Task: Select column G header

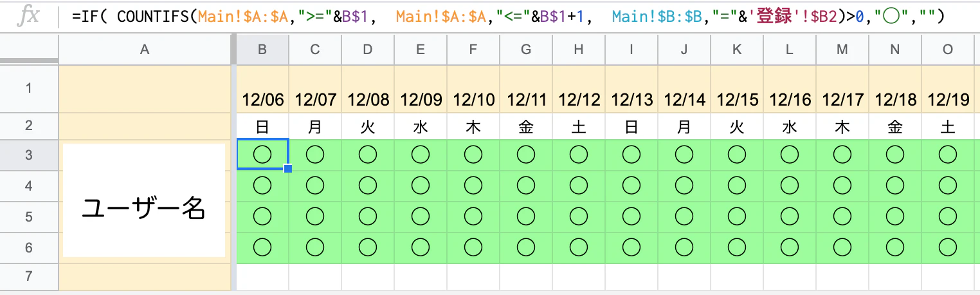Action: 526,49
